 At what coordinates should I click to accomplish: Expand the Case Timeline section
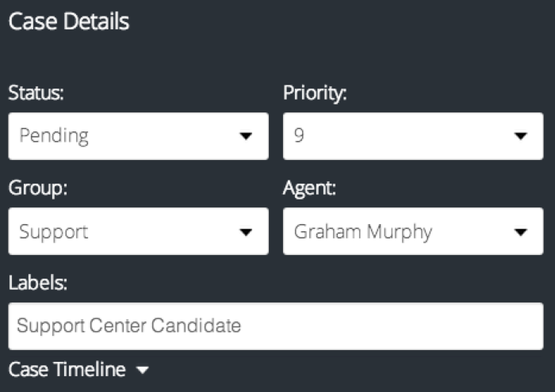67,369
